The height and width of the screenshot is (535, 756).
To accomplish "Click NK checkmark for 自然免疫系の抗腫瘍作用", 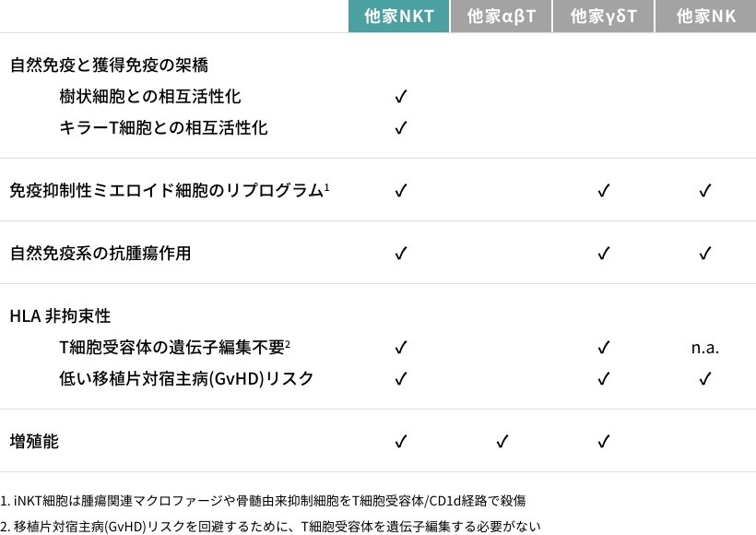I will pyautogui.click(x=705, y=254).
